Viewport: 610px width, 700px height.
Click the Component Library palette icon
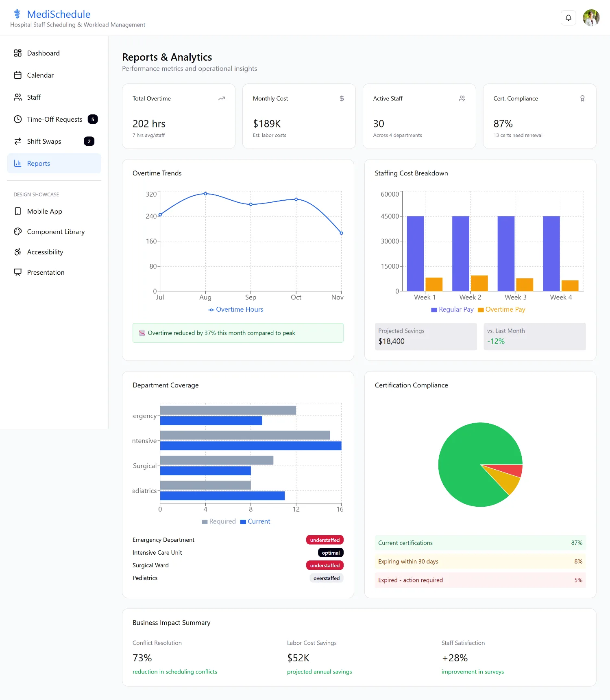click(18, 232)
